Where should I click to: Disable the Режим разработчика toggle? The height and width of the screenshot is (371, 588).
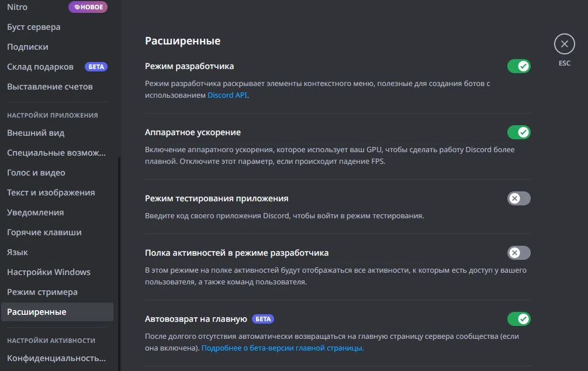pos(518,66)
